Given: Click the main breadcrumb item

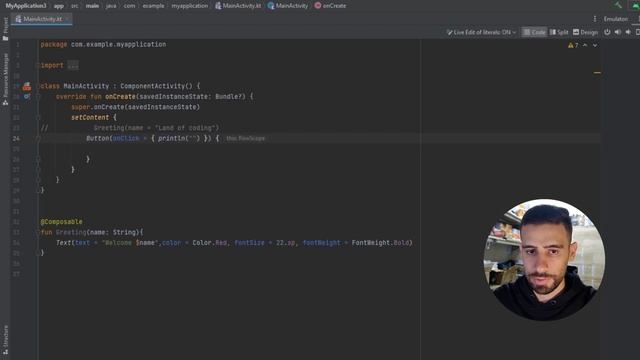Looking at the screenshot, I should 92,6.
